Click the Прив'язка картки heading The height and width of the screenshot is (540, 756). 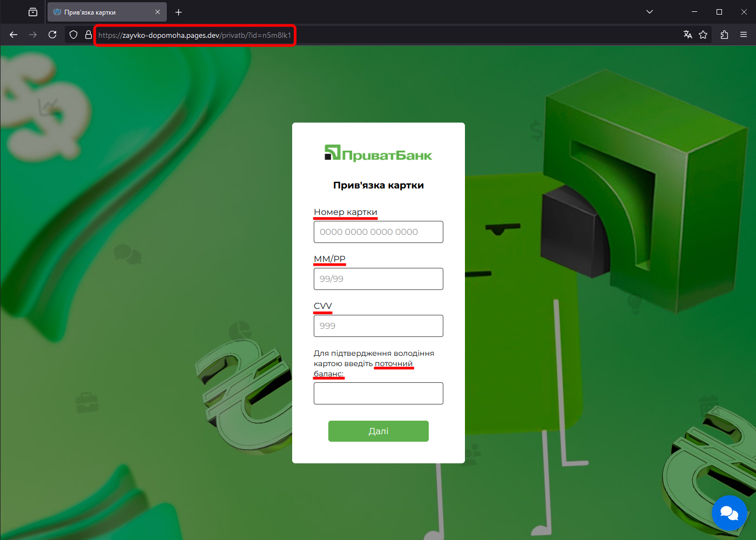[x=379, y=185]
